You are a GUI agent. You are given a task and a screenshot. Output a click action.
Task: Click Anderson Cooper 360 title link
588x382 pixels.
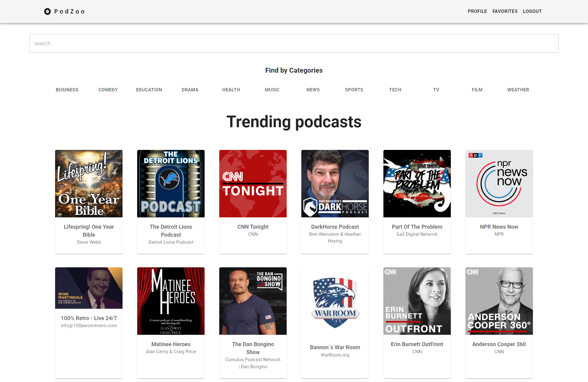[499, 344]
